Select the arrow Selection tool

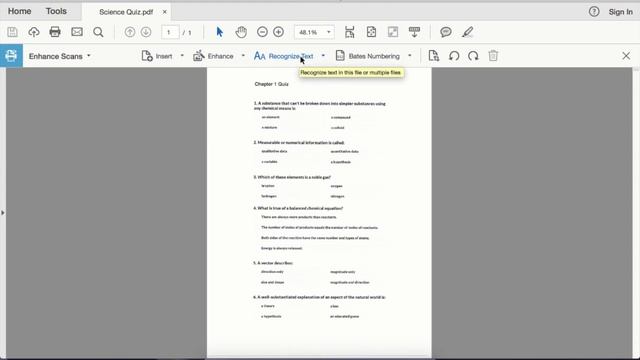tap(220, 32)
